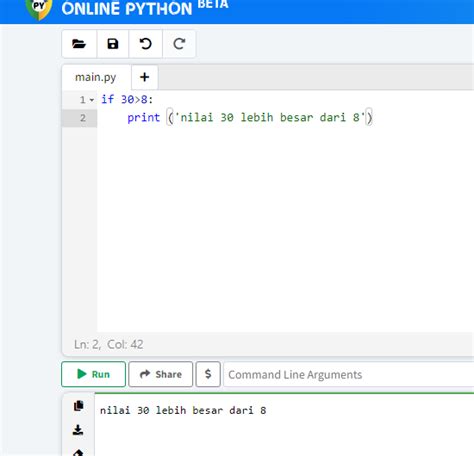Download the output
The width and height of the screenshot is (474, 456).
pyautogui.click(x=78, y=430)
